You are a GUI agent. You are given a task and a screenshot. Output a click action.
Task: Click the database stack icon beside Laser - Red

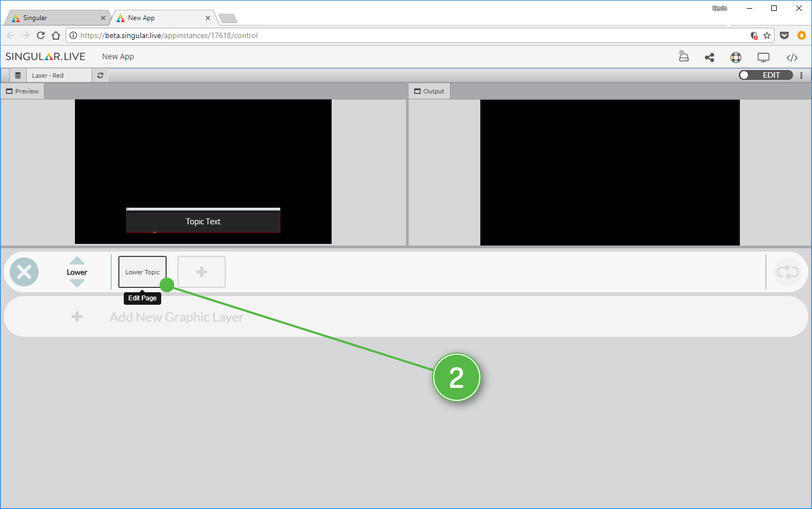[x=18, y=76]
